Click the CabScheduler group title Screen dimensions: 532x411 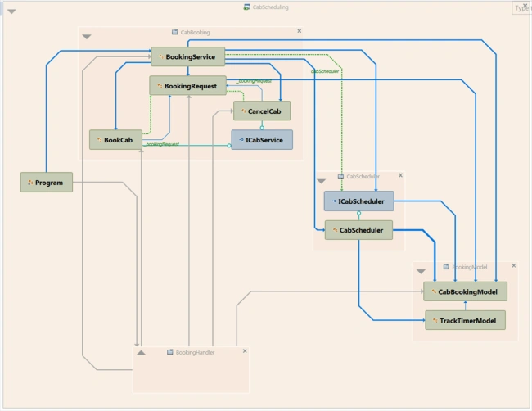pos(363,177)
